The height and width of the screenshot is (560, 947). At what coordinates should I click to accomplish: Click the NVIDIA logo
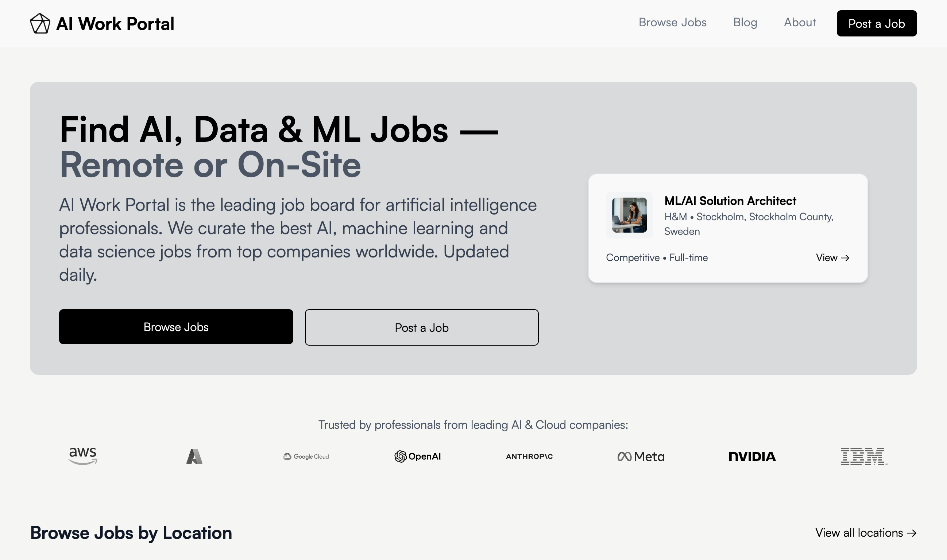(753, 456)
